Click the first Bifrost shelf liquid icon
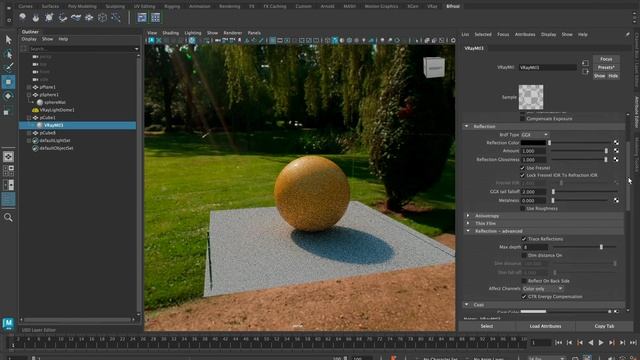The width and height of the screenshot is (640, 360). tap(23, 17)
